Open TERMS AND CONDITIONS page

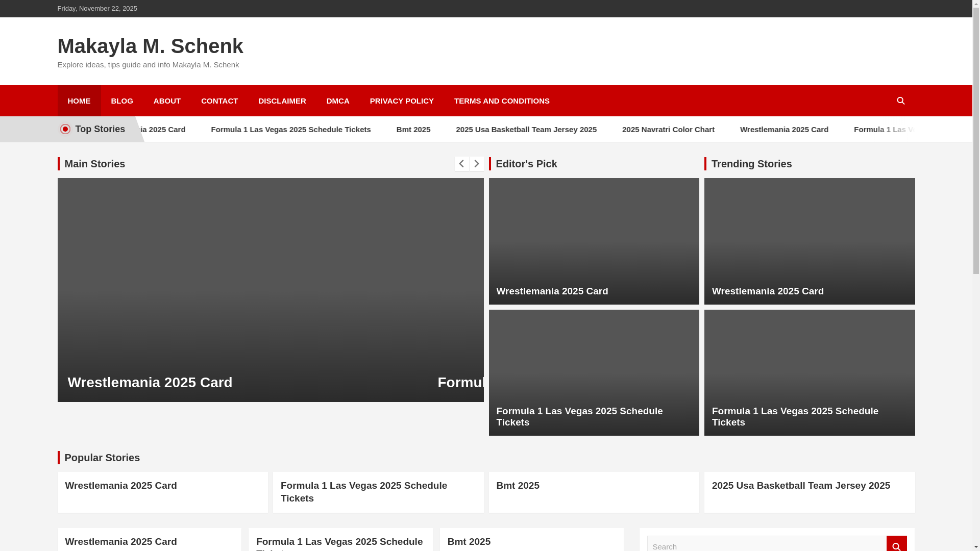point(502,101)
